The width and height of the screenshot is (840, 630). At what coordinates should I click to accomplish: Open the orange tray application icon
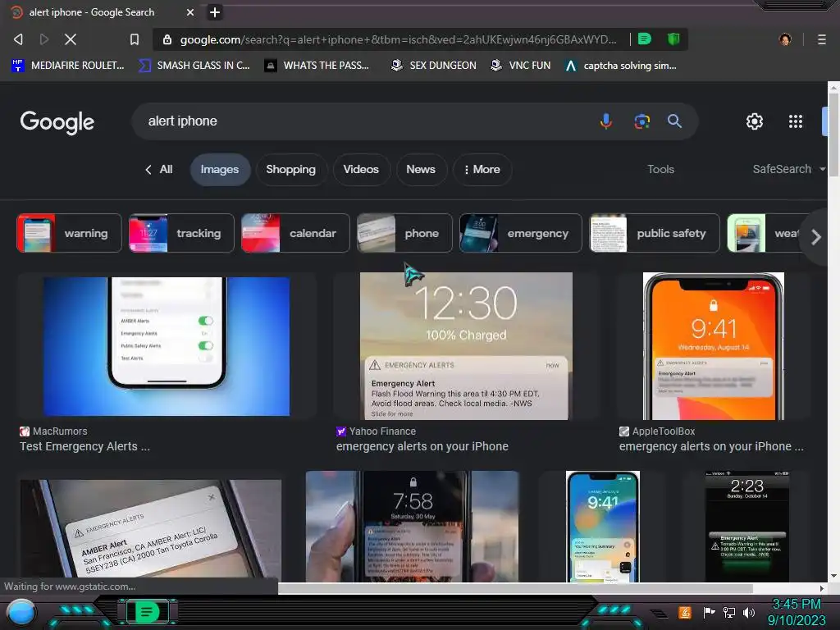pos(685,612)
